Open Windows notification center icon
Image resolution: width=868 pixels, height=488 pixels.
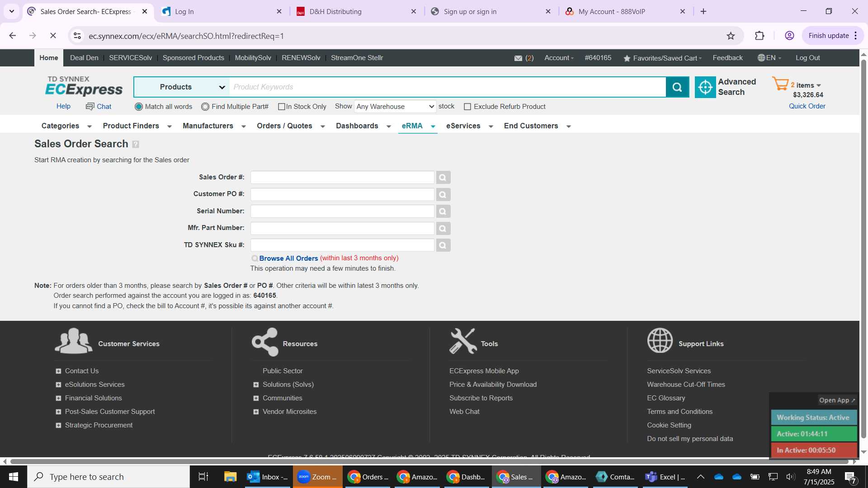[850, 477]
